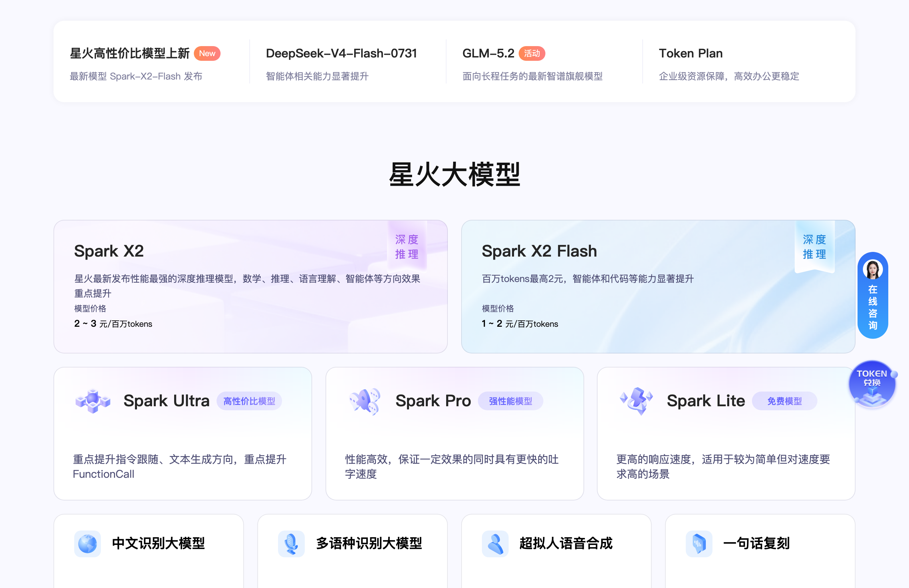909x588 pixels.
Task: Click the 活动 badge next to GLM-5.2
Action: tap(532, 53)
